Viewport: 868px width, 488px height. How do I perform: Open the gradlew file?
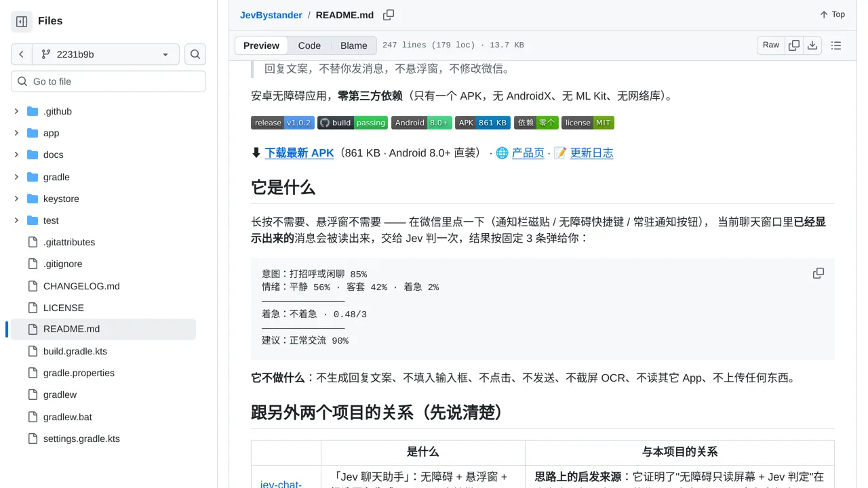click(x=60, y=394)
